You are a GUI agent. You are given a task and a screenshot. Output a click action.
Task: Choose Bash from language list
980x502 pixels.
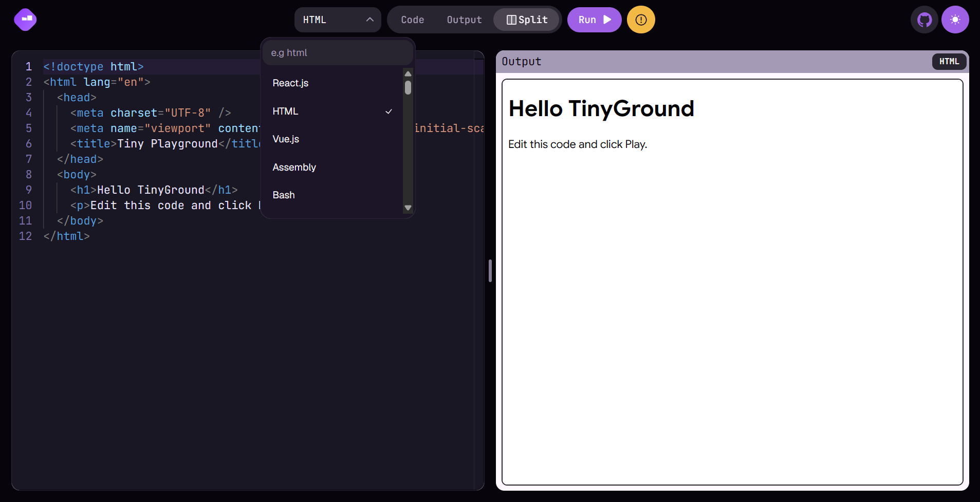333,195
